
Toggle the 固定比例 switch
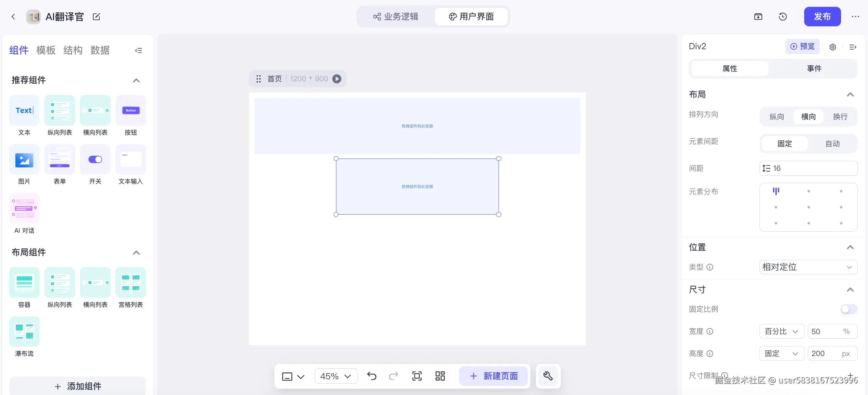click(849, 309)
